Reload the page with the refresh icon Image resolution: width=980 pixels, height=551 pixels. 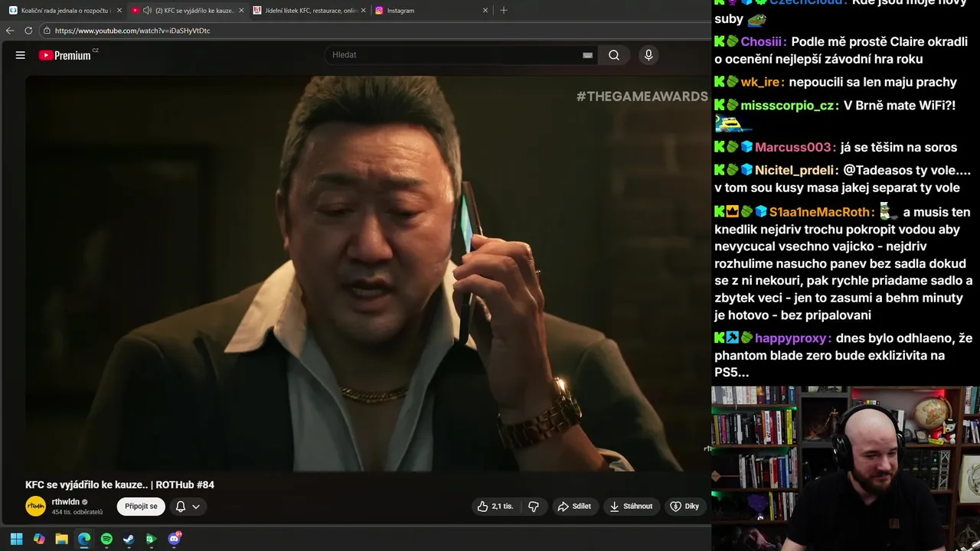pyautogui.click(x=28, y=31)
